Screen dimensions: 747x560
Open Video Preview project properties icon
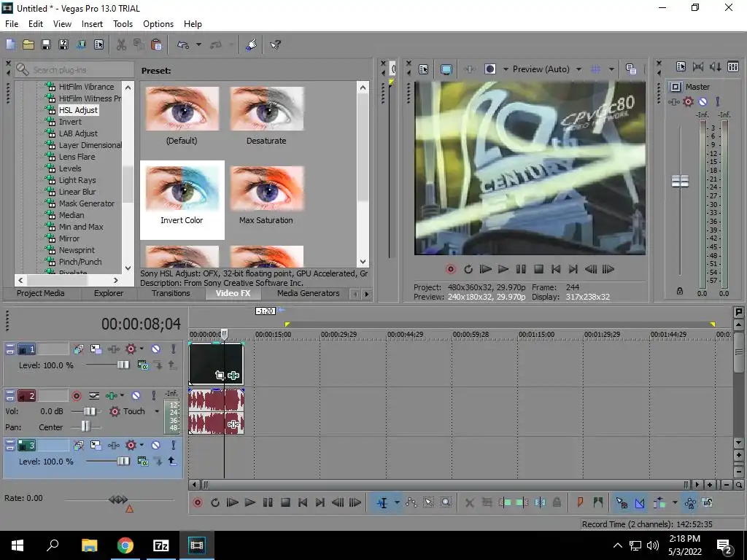424,69
